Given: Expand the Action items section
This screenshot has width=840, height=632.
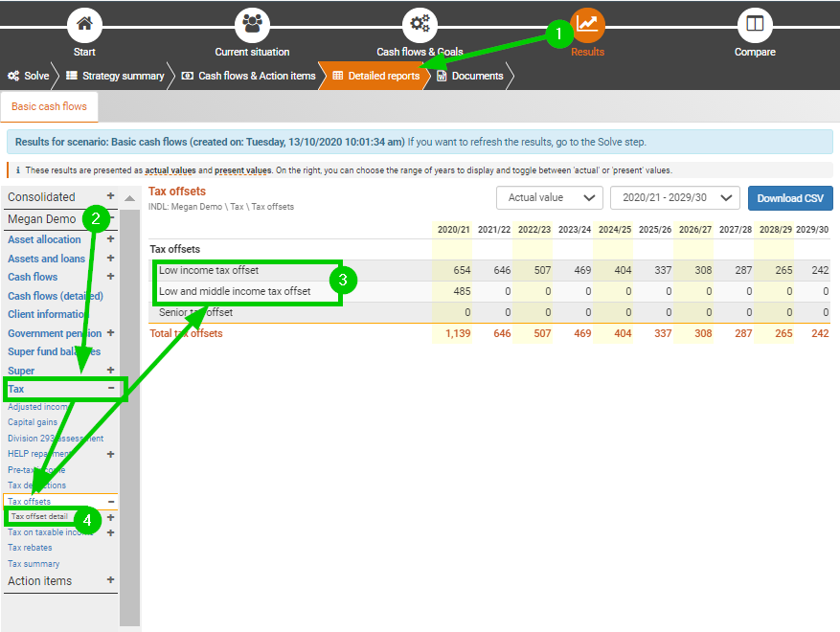Looking at the screenshot, I should pos(111,580).
